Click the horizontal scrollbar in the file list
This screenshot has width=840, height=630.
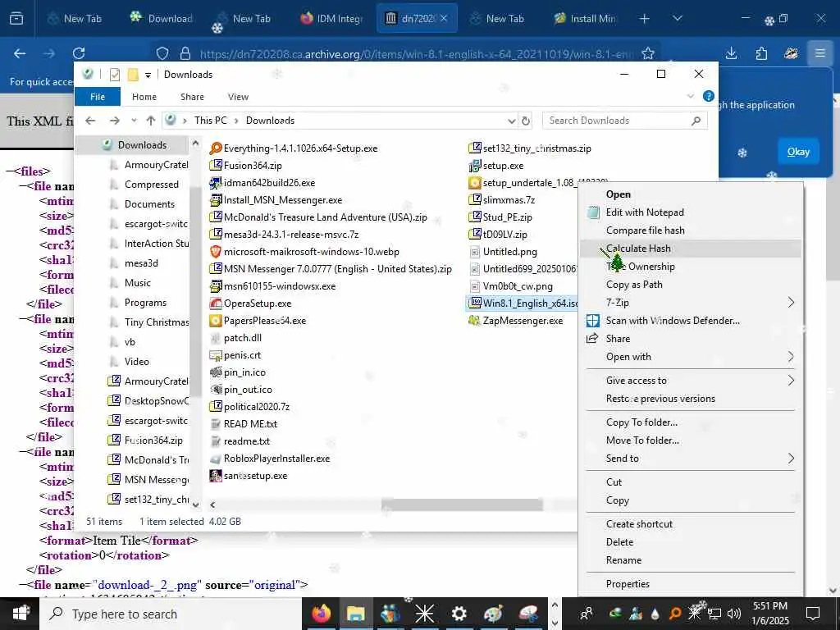(462, 504)
